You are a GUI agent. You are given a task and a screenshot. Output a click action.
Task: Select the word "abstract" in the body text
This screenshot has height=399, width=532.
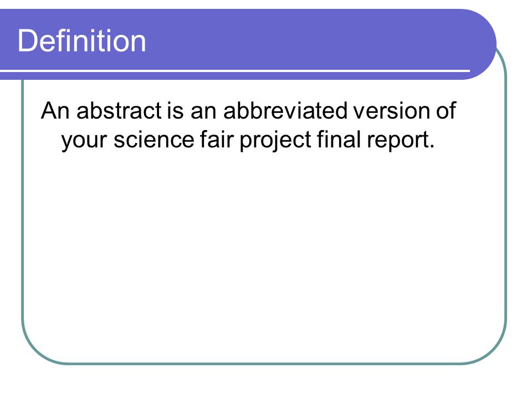pos(119,111)
